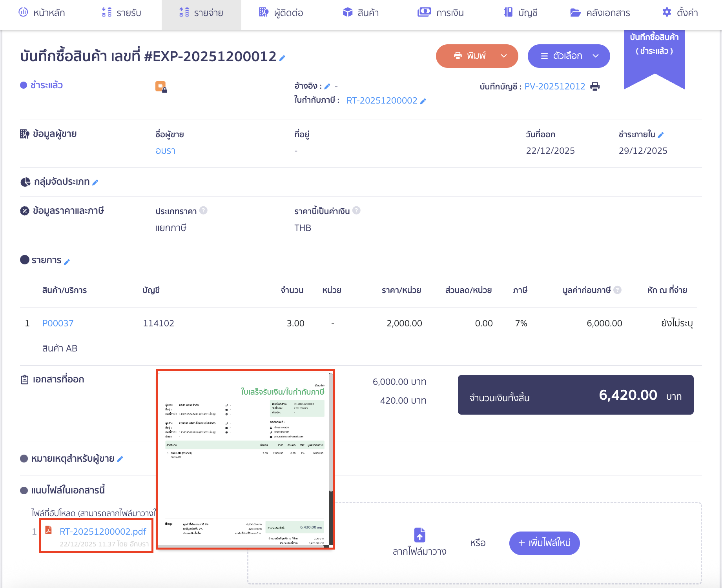722x588 pixels.
Task: Click the pencil icon beside the document number
Action: tap(282, 58)
